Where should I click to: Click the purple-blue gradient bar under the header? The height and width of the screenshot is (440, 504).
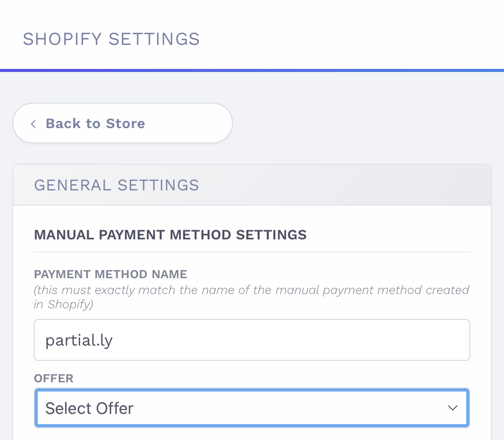[x=252, y=70]
